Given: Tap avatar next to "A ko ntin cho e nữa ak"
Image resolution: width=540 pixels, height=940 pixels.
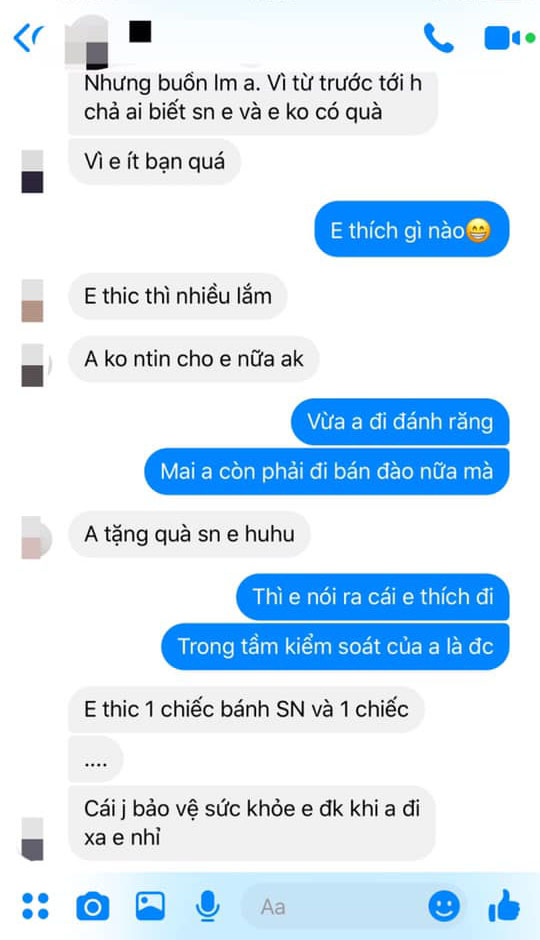Looking at the screenshot, I should coord(32,365).
